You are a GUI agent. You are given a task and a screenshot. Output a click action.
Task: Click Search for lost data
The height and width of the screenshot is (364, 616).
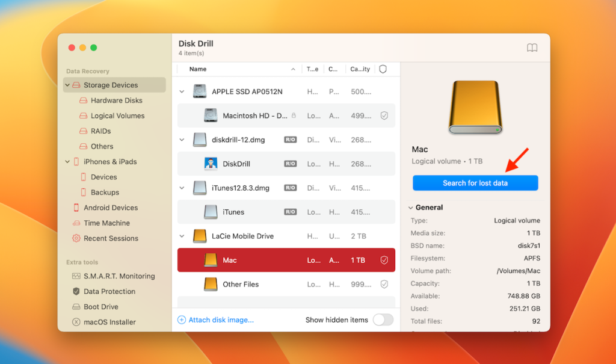click(x=475, y=183)
